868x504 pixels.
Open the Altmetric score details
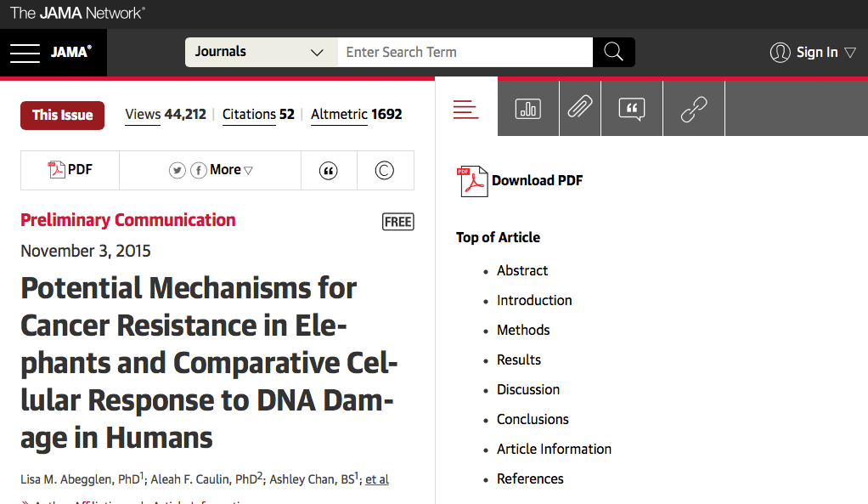coord(356,115)
